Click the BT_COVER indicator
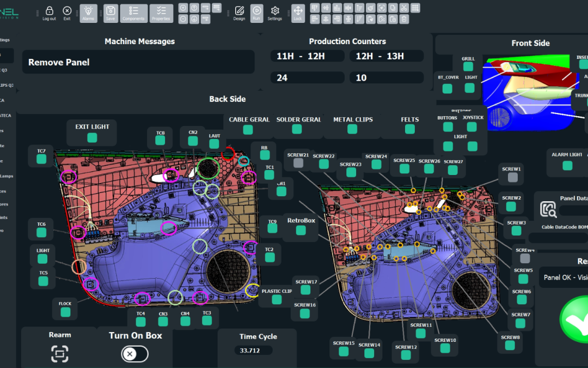This screenshot has width=588, height=368. [448, 89]
